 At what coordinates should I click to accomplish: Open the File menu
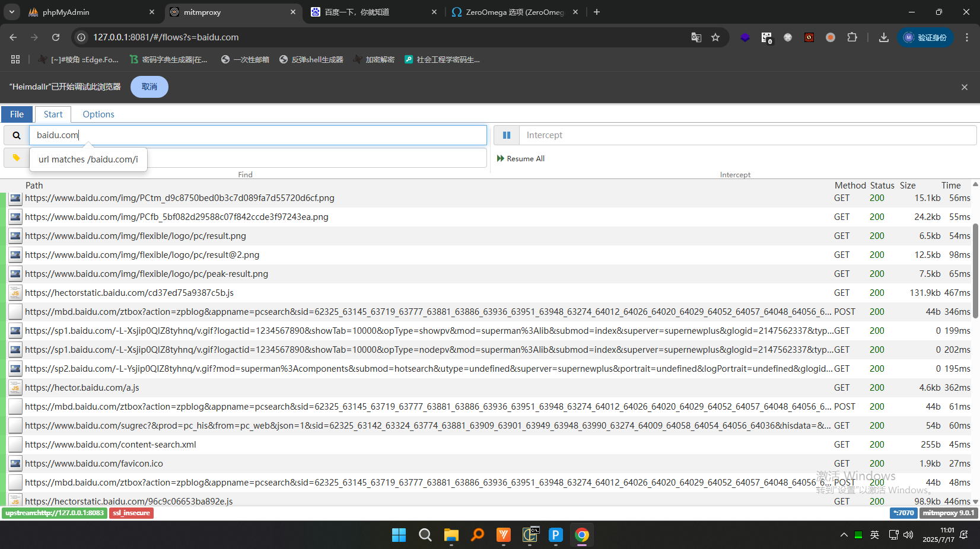[17, 114]
